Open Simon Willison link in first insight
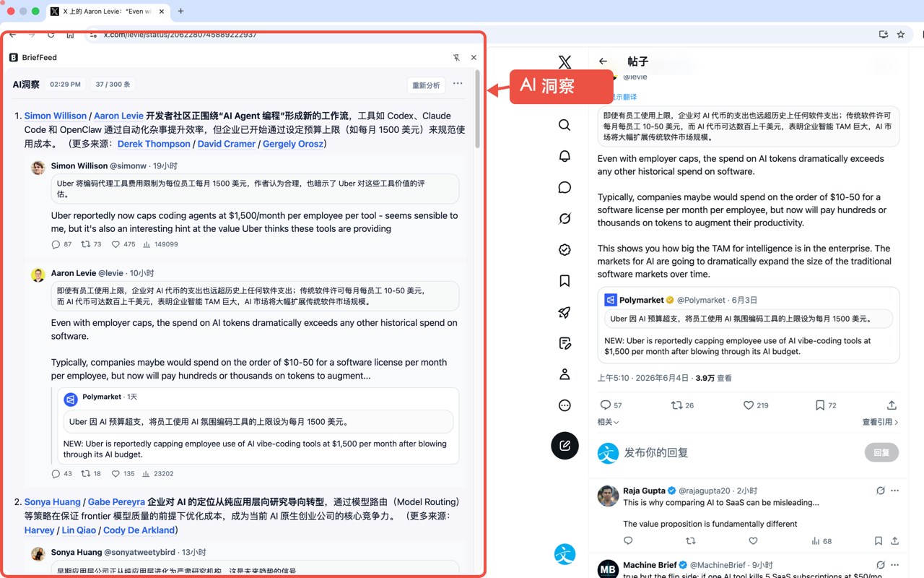 56,116
